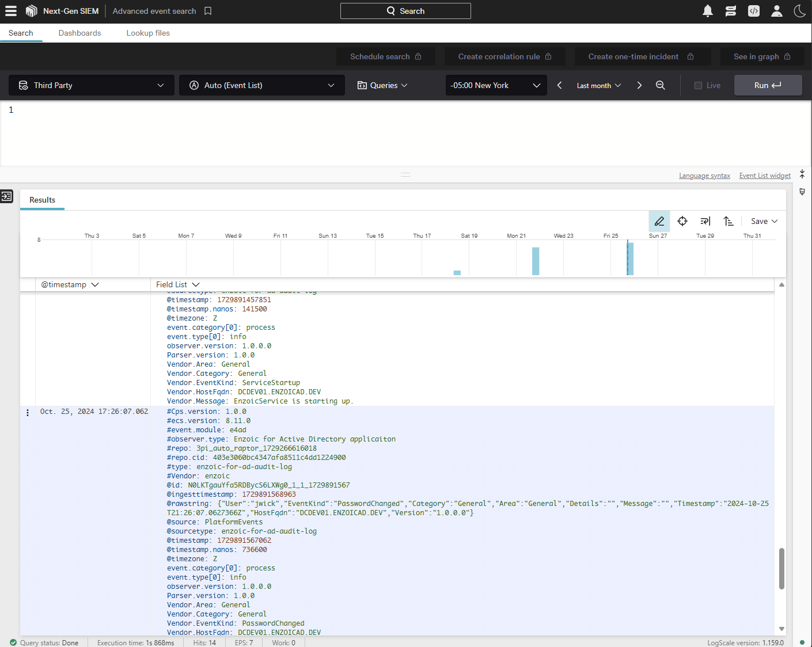The height and width of the screenshot is (647, 812).
Task: Click the Next-Gen SIEM title
Action: [x=71, y=11]
